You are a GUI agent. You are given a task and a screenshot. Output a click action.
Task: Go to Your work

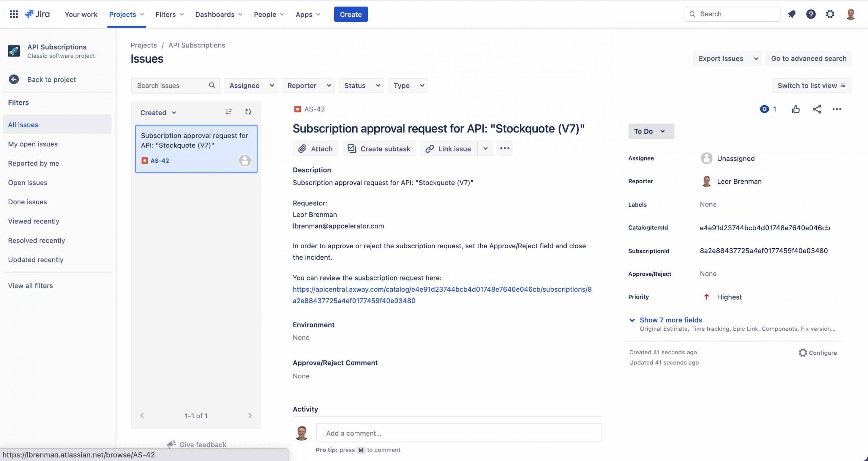coord(81,14)
